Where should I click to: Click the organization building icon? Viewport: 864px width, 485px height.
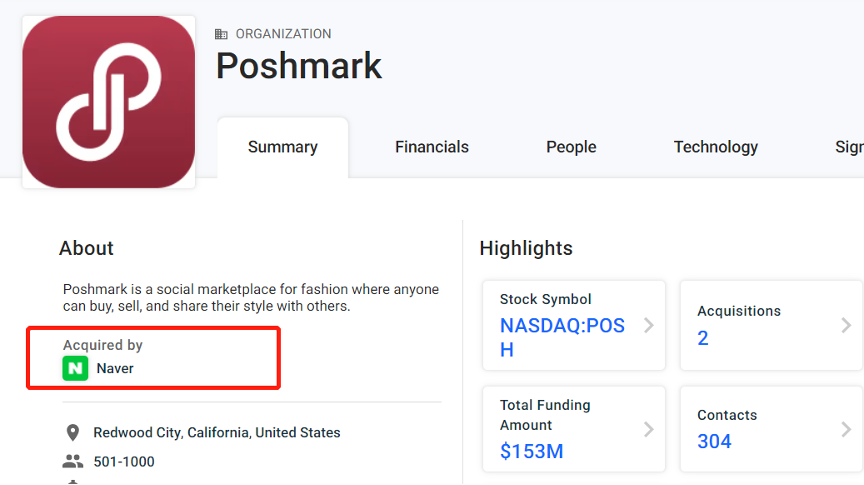point(221,34)
